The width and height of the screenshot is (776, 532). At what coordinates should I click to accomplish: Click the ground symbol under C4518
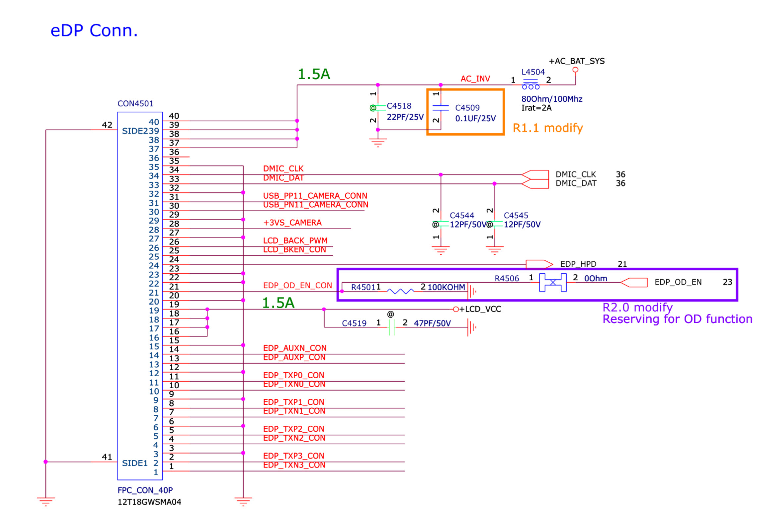(x=378, y=142)
